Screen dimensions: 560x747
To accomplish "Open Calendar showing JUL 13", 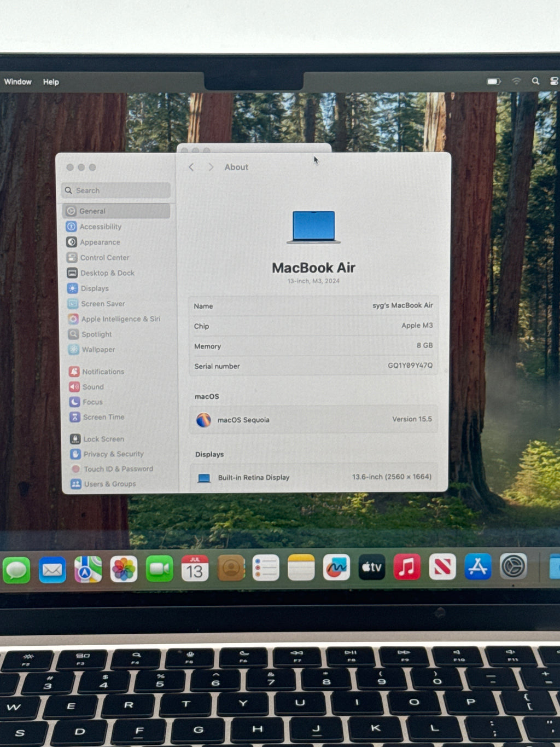I will (x=195, y=569).
